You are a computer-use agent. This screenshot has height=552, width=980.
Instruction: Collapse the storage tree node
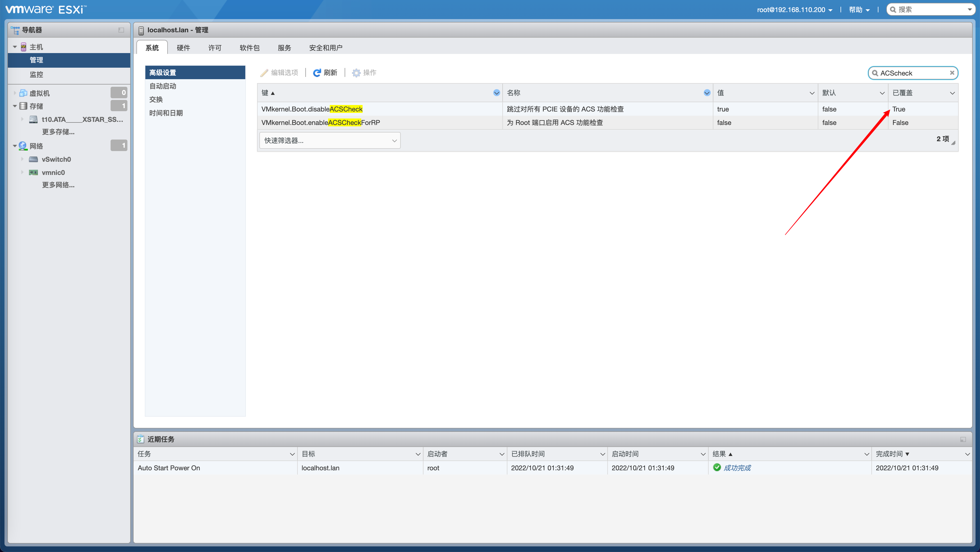tap(15, 106)
